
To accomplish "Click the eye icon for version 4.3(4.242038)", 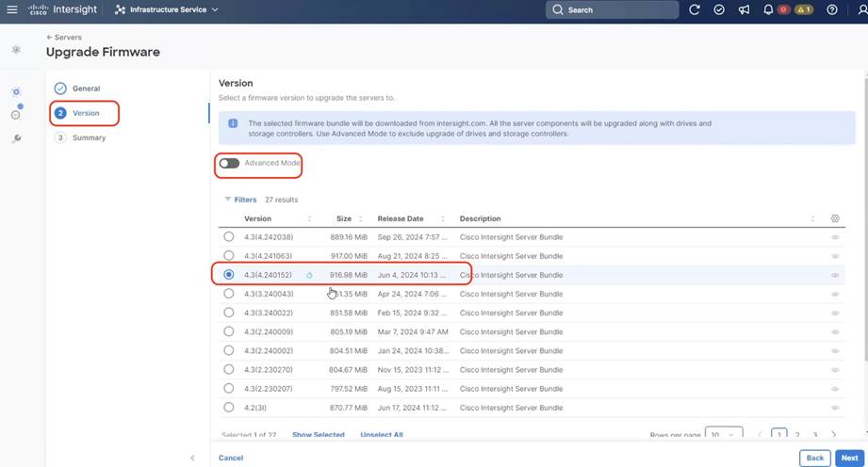I will coord(835,237).
